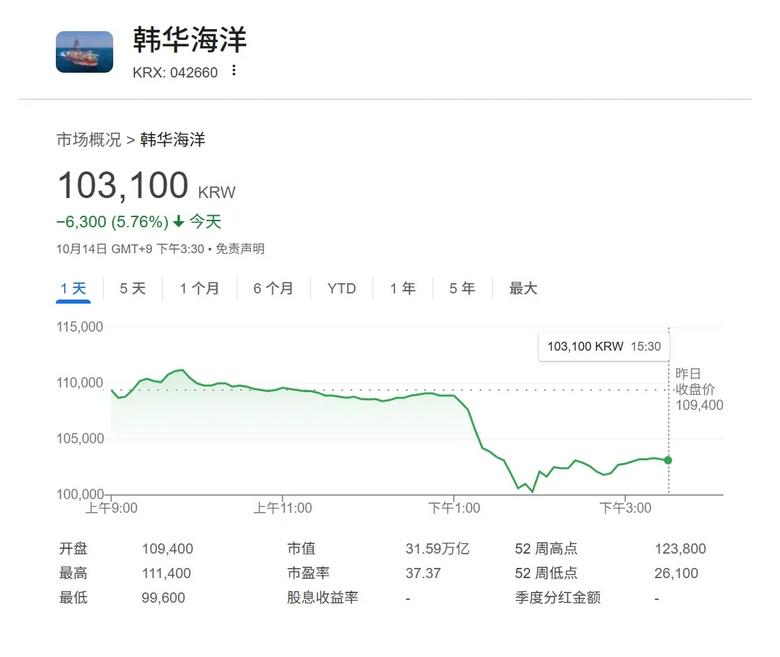This screenshot has height=657, width=780.
Task: Click the Hanwha Ocean ship thumbnail
Action: coord(84,52)
